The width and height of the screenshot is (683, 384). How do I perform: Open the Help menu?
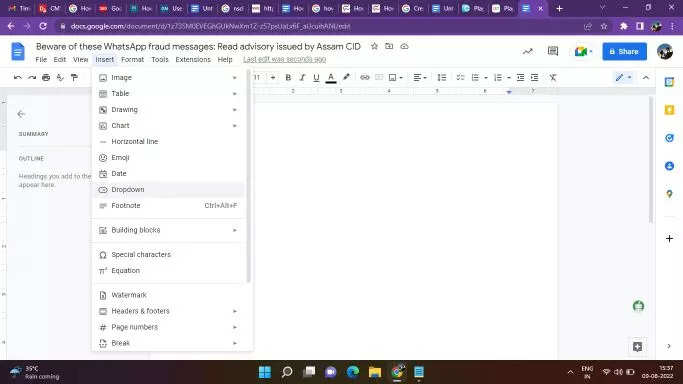coord(225,59)
